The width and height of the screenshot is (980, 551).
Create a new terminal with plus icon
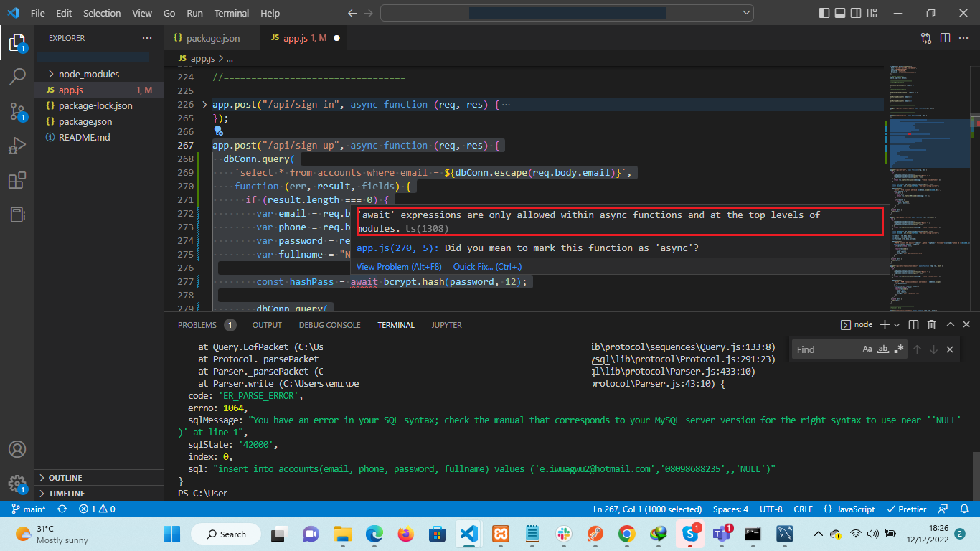[884, 324]
